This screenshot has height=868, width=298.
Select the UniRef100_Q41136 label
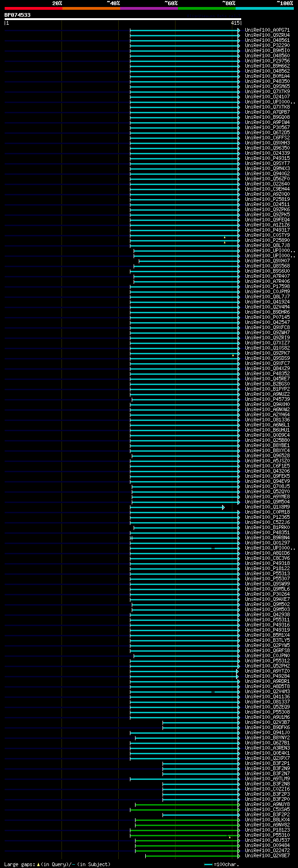tap(267, 697)
